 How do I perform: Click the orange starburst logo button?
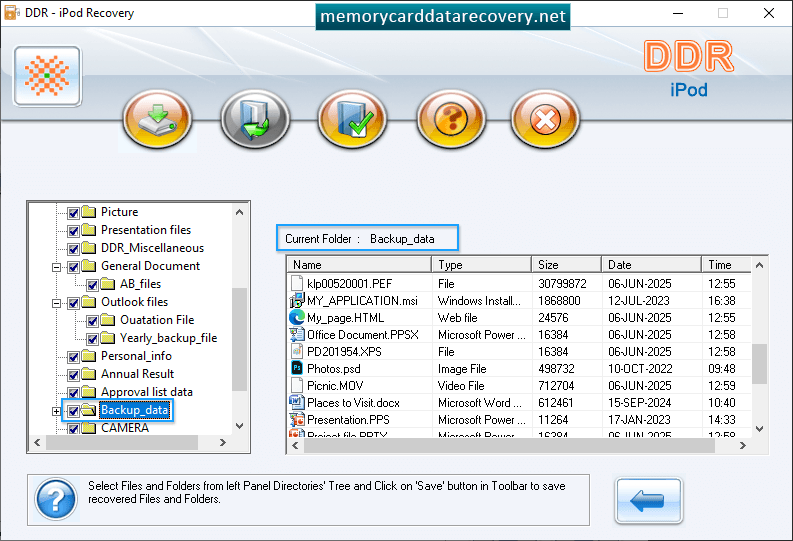point(48,76)
